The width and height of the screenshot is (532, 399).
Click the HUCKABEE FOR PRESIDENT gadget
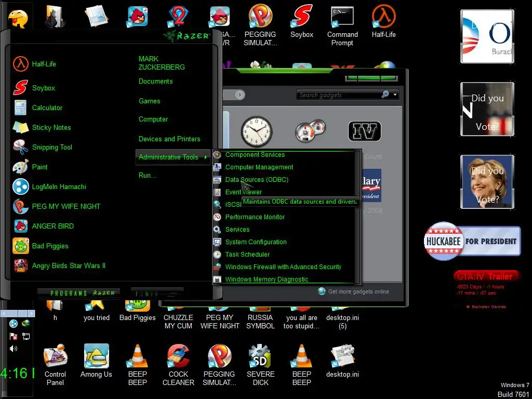472,241
